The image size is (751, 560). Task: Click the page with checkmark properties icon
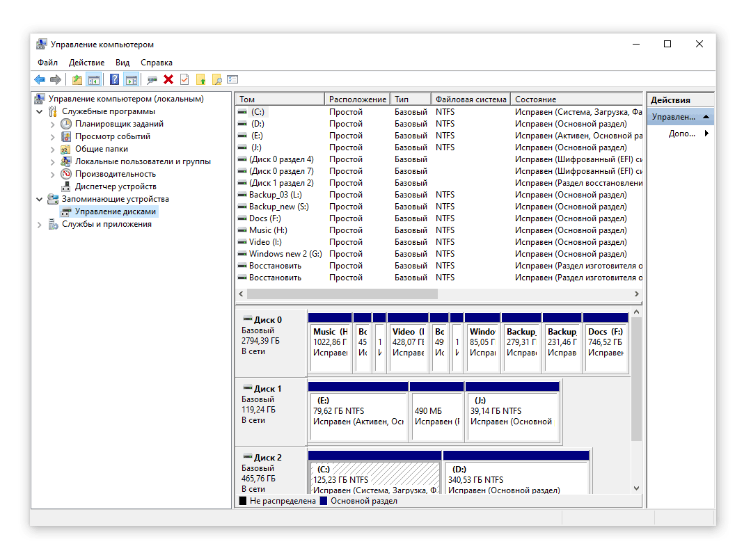(184, 79)
